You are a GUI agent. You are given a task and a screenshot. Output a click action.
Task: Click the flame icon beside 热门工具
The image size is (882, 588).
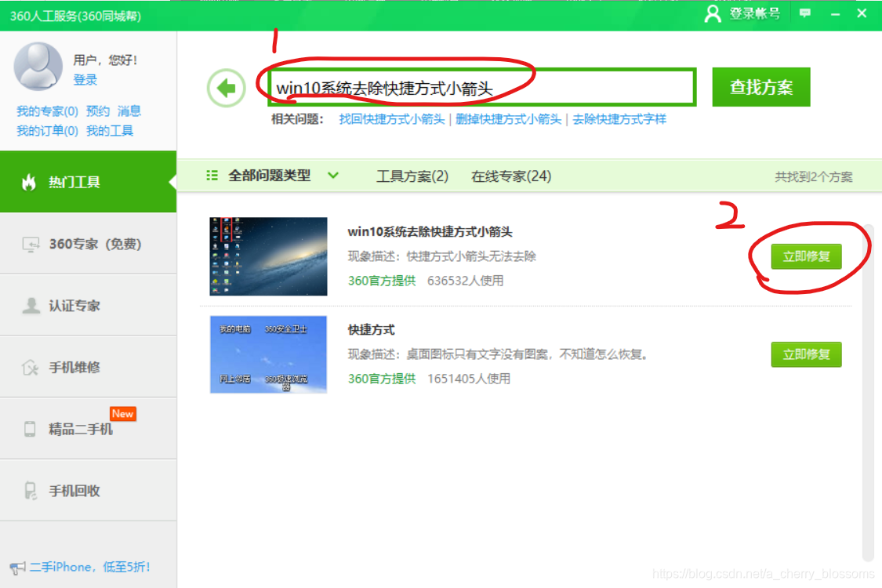[x=29, y=182]
